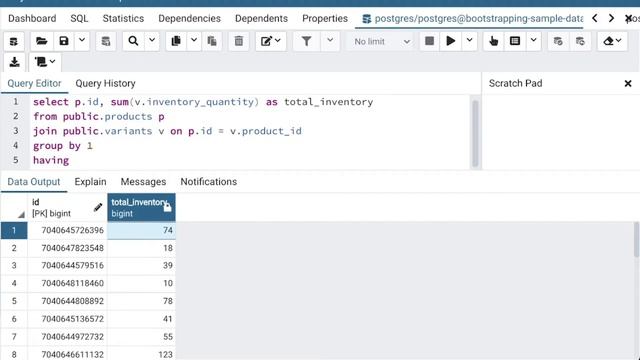Viewport: 640px width, 360px height.
Task: Open the edit dropdown pencil button
Action: pyautogui.click(x=271, y=41)
